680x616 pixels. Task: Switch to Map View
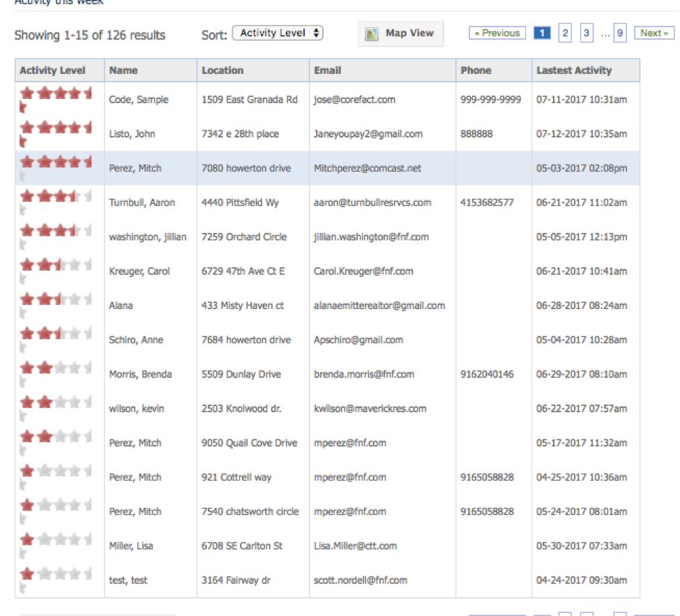click(401, 33)
